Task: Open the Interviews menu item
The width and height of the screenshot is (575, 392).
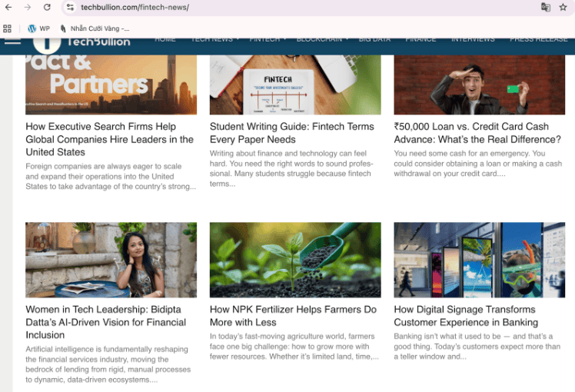Action: point(473,39)
